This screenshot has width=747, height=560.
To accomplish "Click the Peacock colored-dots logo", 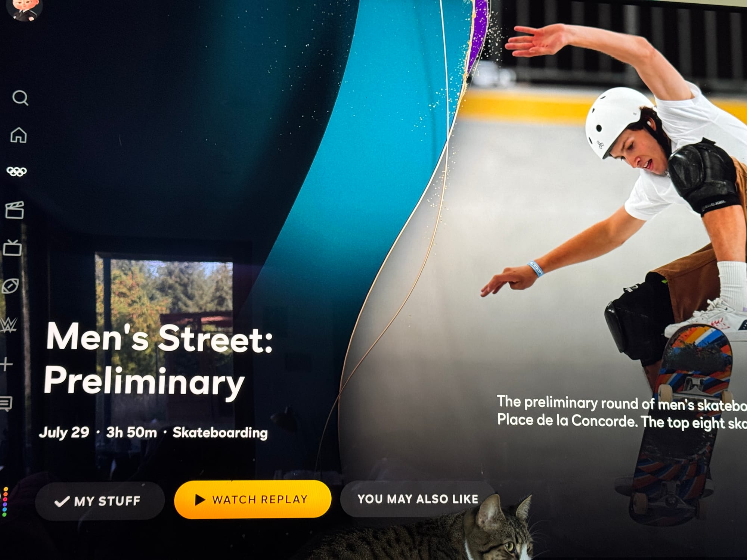I will (x=4, y=502).
